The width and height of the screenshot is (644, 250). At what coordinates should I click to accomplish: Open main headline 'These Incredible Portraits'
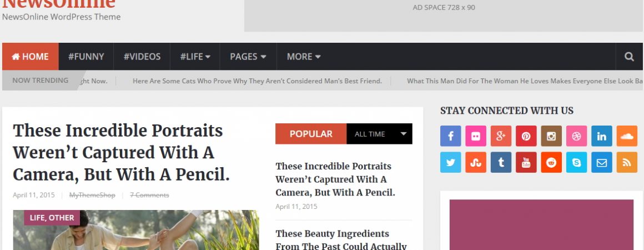(x=121, y=153)
